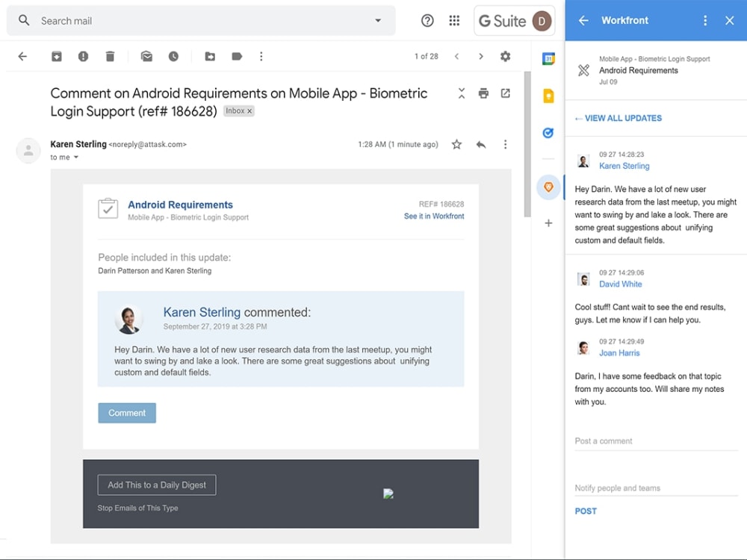
Task: Print the email conversation
Action: point(483,93)
